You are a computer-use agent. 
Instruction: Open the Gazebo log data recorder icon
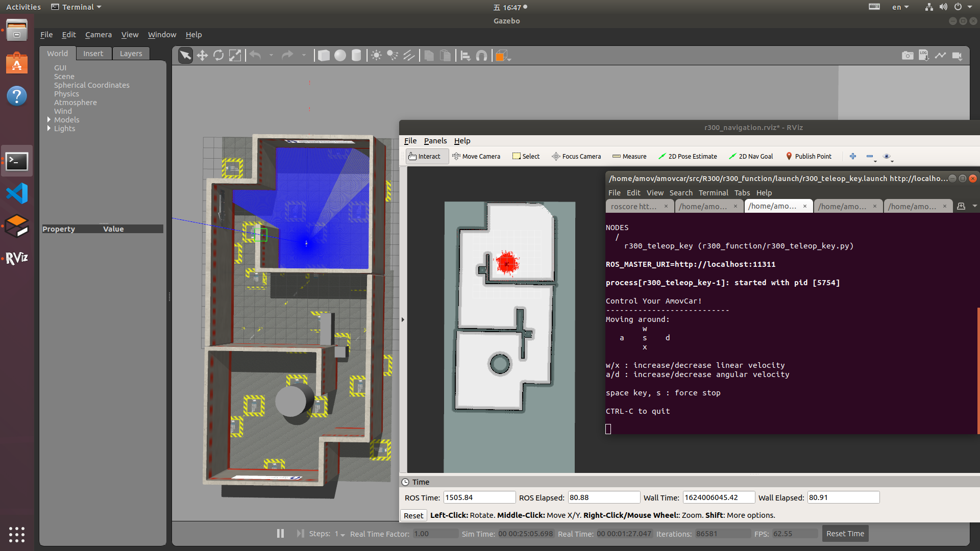(924, 55)
